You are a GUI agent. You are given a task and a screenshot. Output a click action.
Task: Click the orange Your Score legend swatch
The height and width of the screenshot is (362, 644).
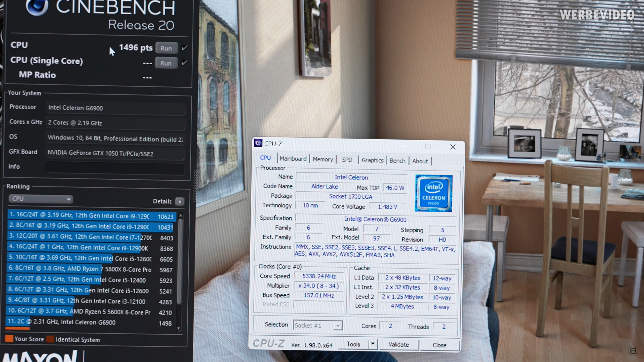click(x=9, y=339)
